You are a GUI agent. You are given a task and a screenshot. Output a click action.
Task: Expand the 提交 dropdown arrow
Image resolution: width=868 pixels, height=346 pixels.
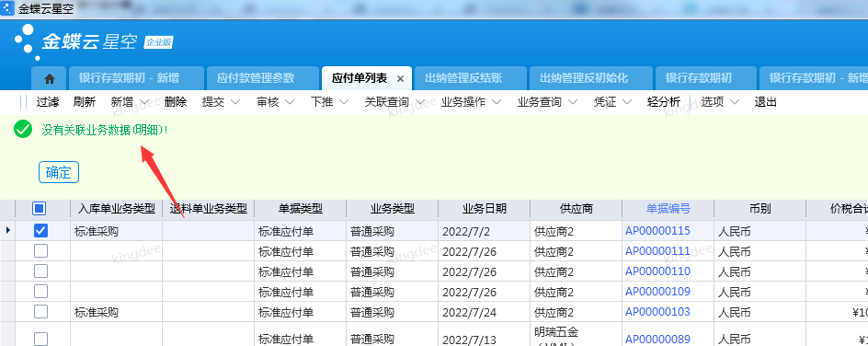click(235, 102)
